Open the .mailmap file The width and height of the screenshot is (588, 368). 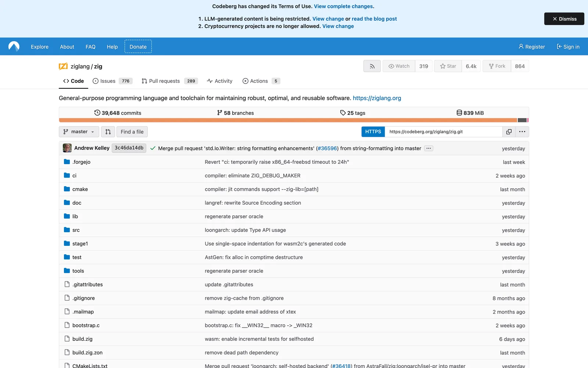click(x=83, y=312)
